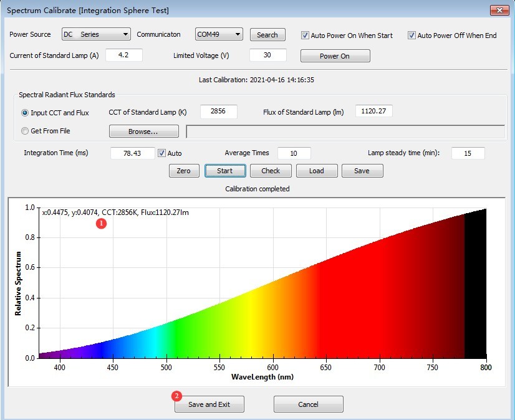Click the CCT of Standard Lamp field
515x420 pixels.
(x=218, y=112)
